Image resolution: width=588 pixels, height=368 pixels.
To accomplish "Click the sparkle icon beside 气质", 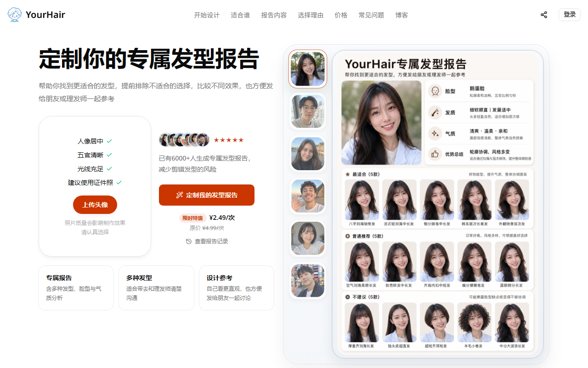I will 435,133.
